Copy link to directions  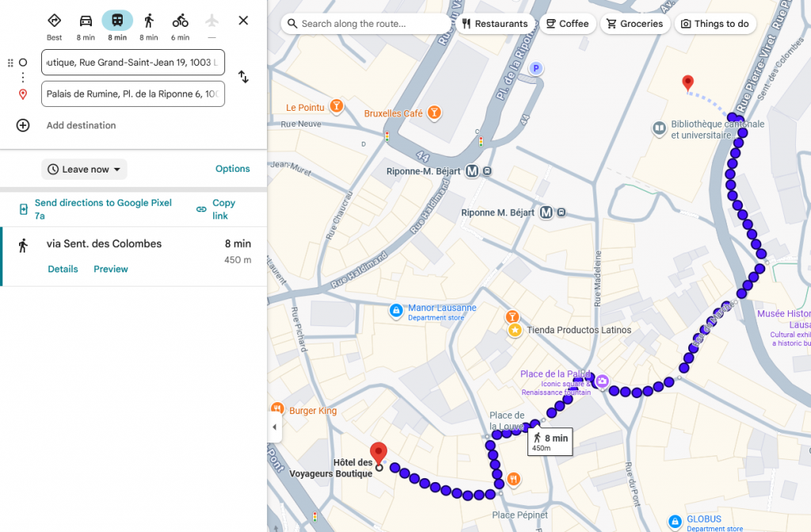point(217,209)
